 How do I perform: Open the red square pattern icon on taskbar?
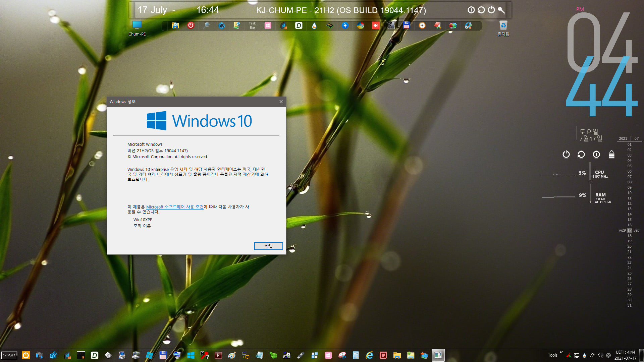click(x=383, y=355)
